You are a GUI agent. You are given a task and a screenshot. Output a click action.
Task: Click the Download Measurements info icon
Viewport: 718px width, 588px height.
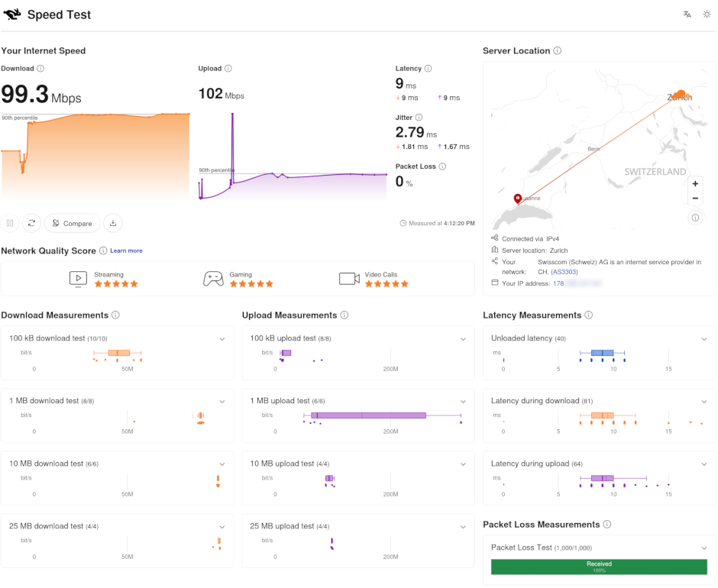coord(115,315)
